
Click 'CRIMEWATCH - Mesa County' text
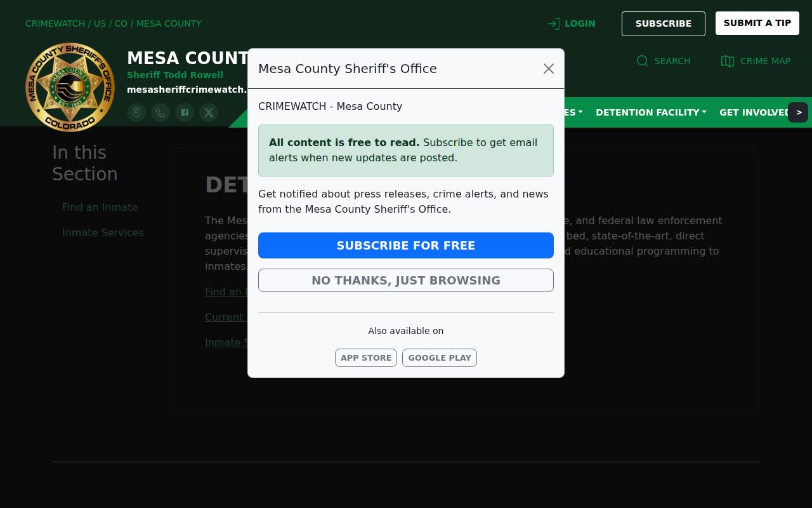coord(330,106)
